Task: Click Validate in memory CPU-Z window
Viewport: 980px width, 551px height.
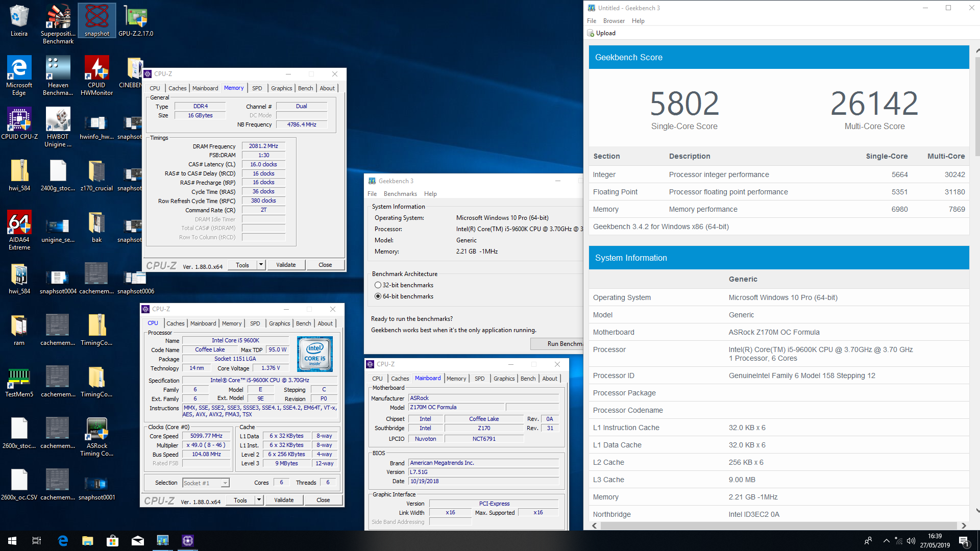Action: click(x=286, y=265)
